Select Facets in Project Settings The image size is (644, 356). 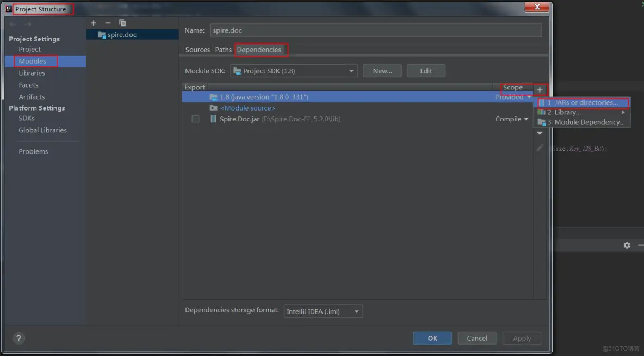pyautogui.click(x=28, y=85)
